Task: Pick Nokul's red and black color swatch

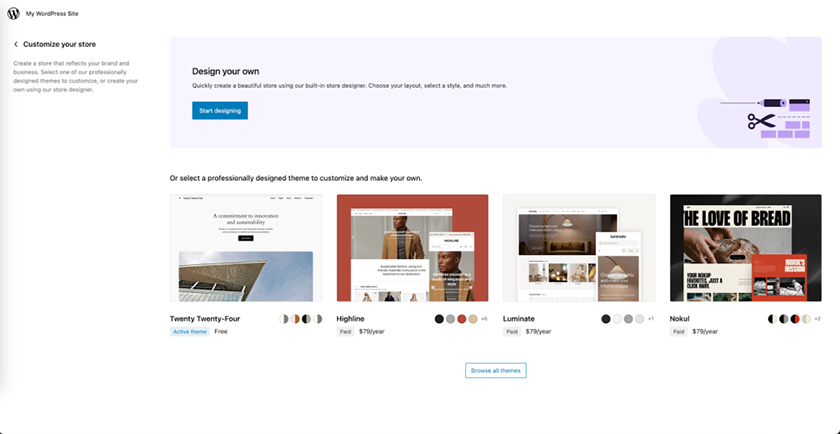Action: coord(795,319)
